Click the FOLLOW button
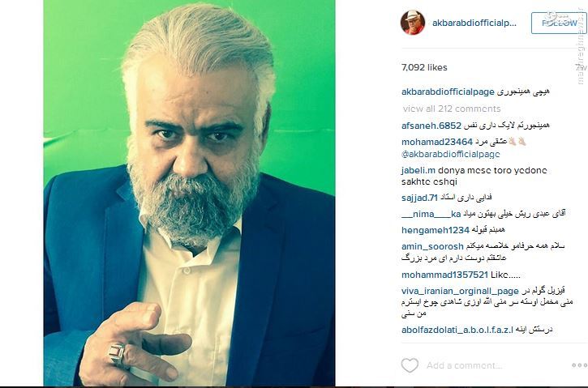 559,23
